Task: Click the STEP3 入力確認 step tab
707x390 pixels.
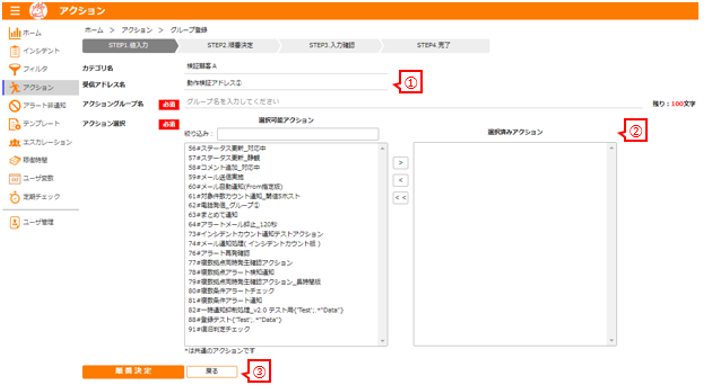Action: (331, 46)
